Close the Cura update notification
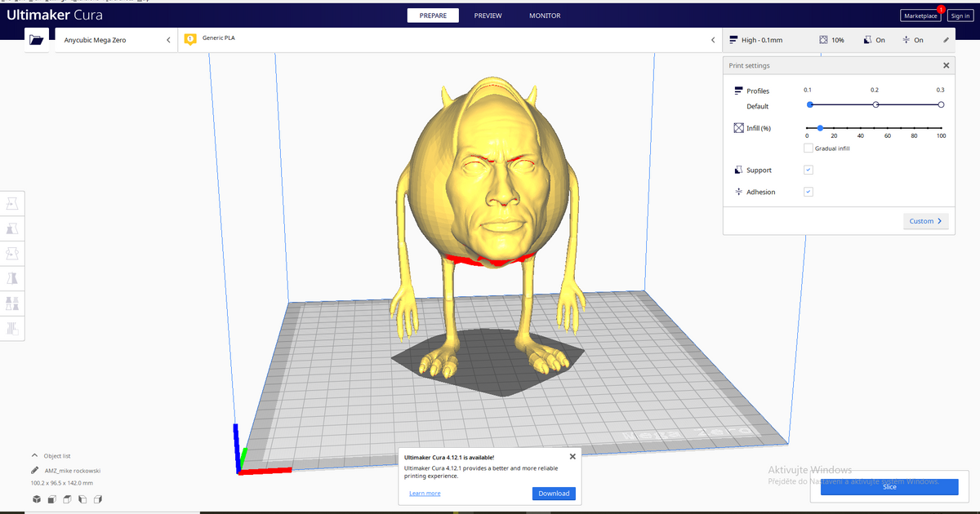 point(572,457)
